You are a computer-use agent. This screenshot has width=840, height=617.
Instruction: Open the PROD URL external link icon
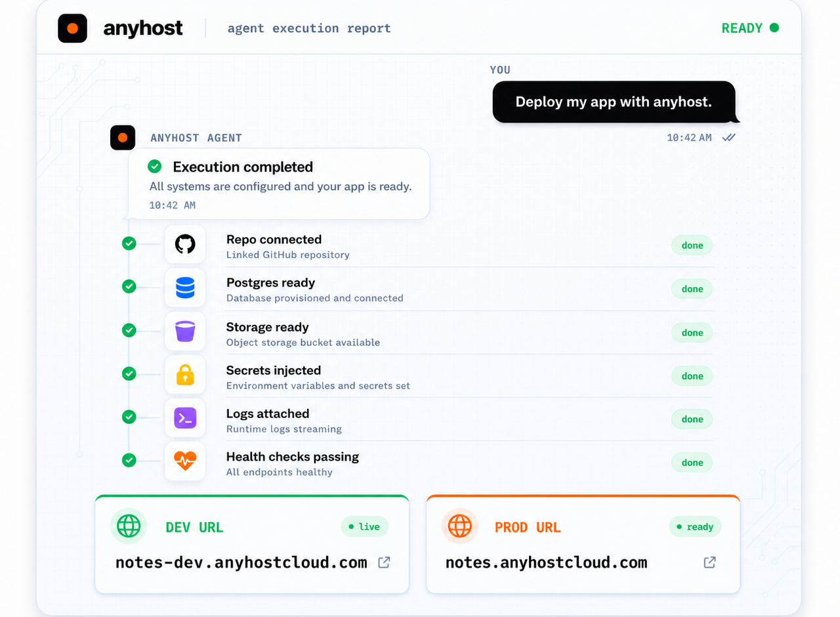[x=709, y=563]
